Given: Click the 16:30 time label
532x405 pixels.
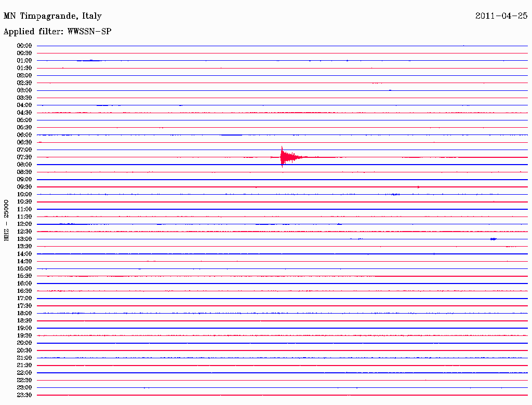Looking at the screenshot, I should tap(24, 291).
